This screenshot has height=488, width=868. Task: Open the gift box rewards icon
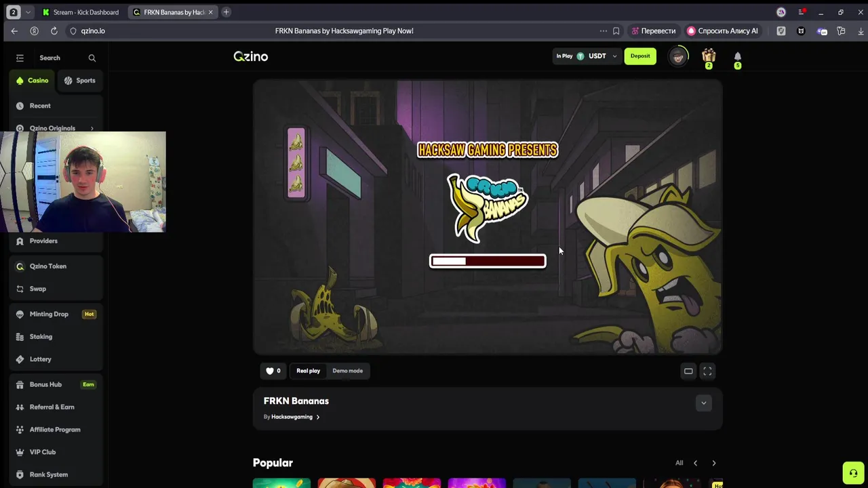[x=709, y=57]
